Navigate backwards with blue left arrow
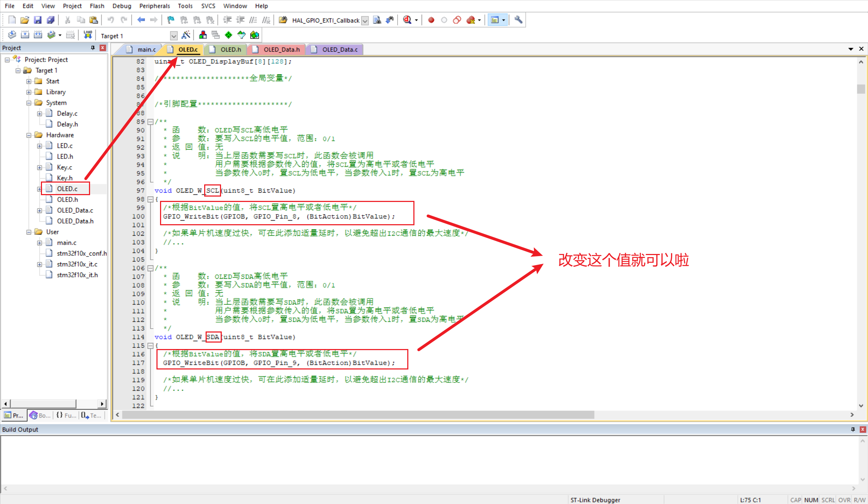The image size is (868, 504). tap(141, 20)
